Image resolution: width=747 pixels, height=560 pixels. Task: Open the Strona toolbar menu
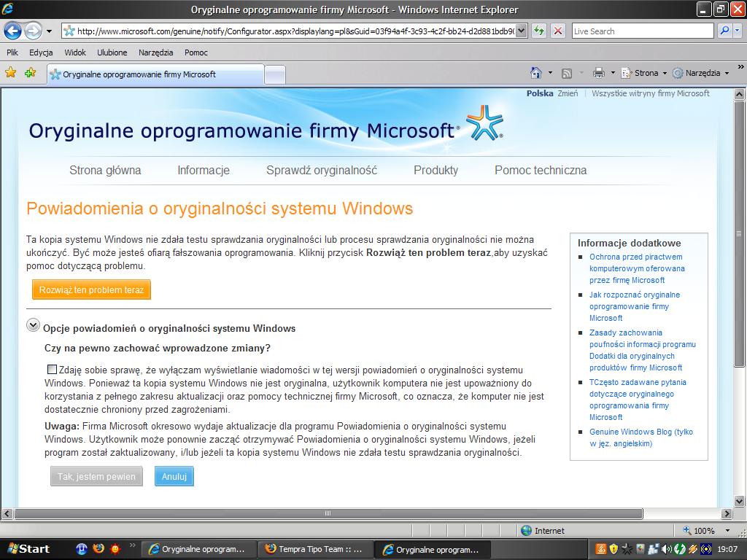[x=643, y=73]
